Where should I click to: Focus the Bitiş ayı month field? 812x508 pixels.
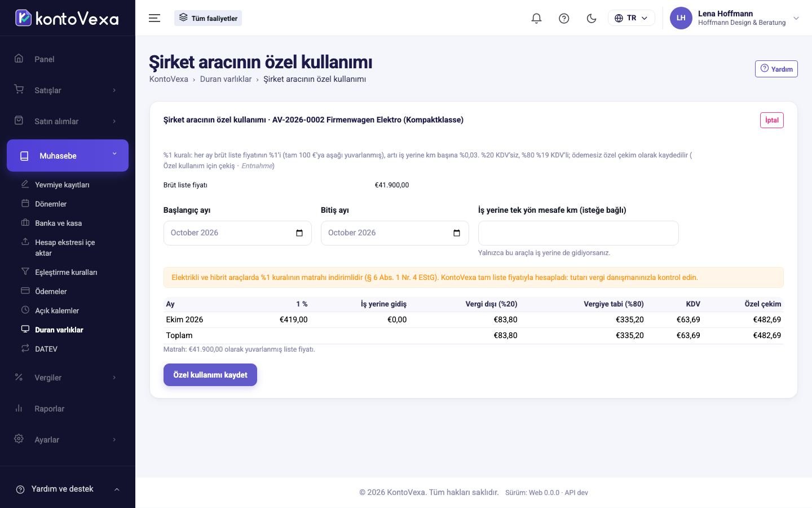pos(395,233)
